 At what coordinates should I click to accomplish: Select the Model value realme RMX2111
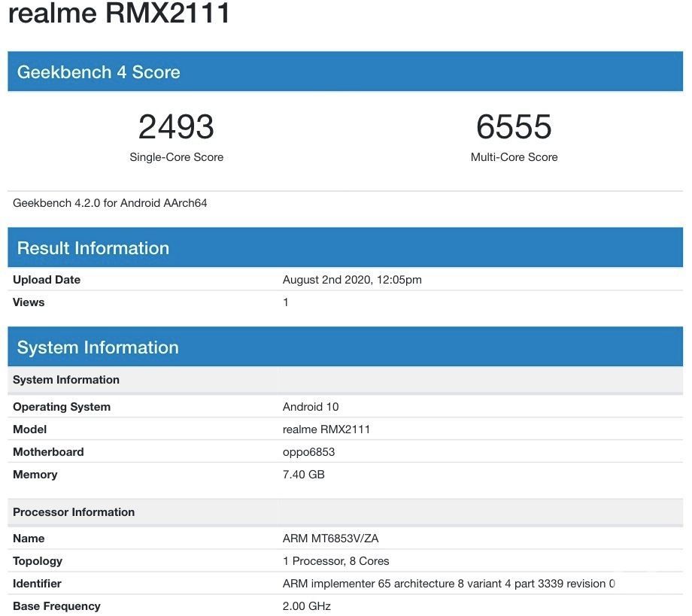[323, 429]
